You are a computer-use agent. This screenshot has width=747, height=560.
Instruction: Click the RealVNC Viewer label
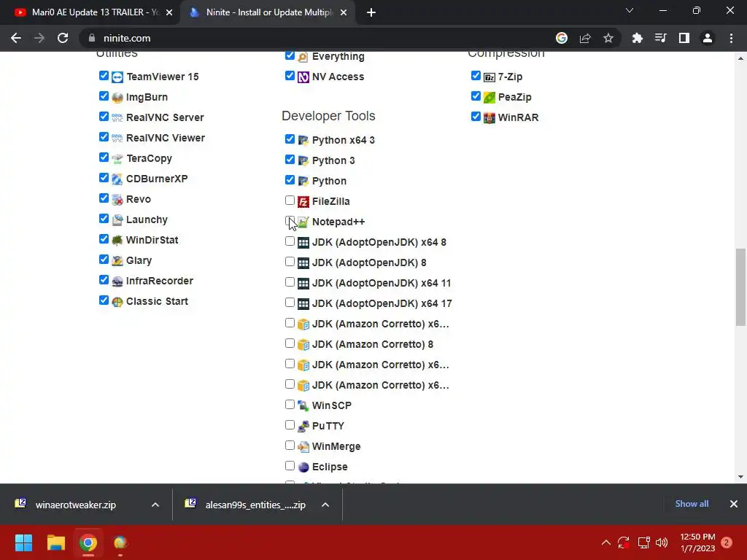(166, 138)
